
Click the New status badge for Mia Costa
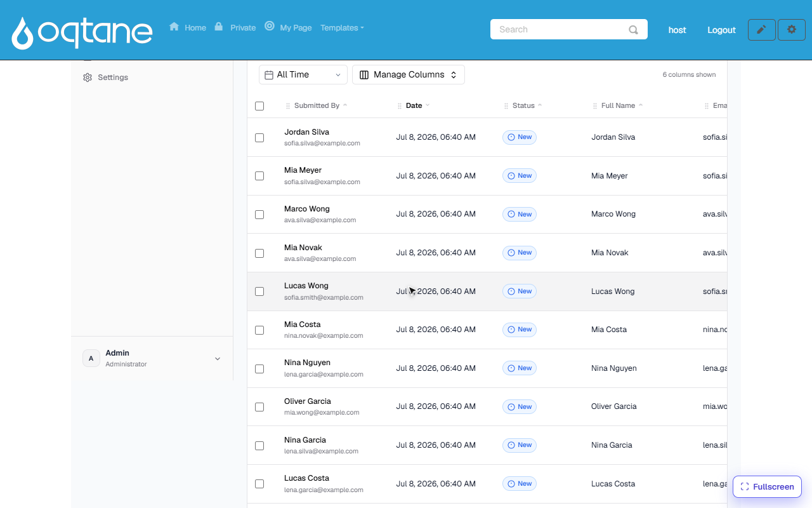520,330
